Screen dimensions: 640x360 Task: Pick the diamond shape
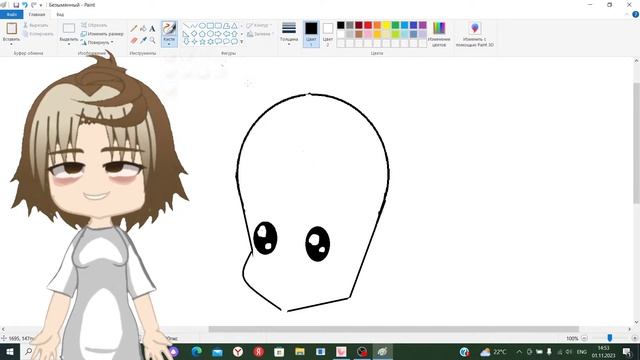click(x=194, y=33)
